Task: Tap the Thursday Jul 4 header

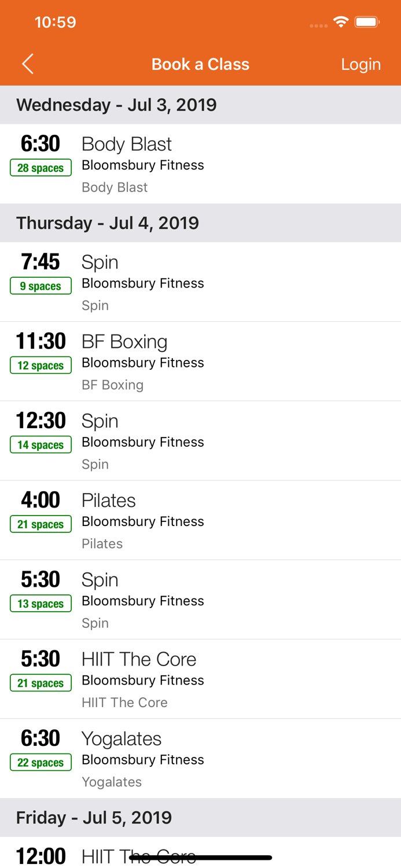Action: (108, 223)
